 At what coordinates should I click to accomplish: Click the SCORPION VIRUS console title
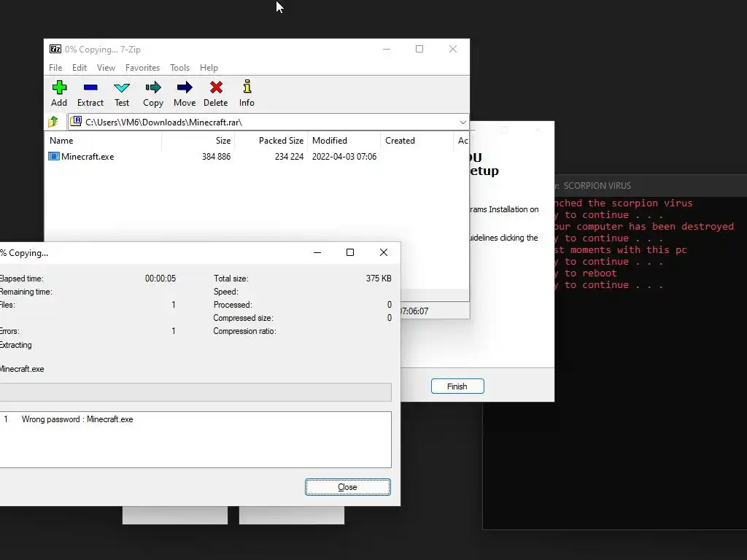click(597, 186)
